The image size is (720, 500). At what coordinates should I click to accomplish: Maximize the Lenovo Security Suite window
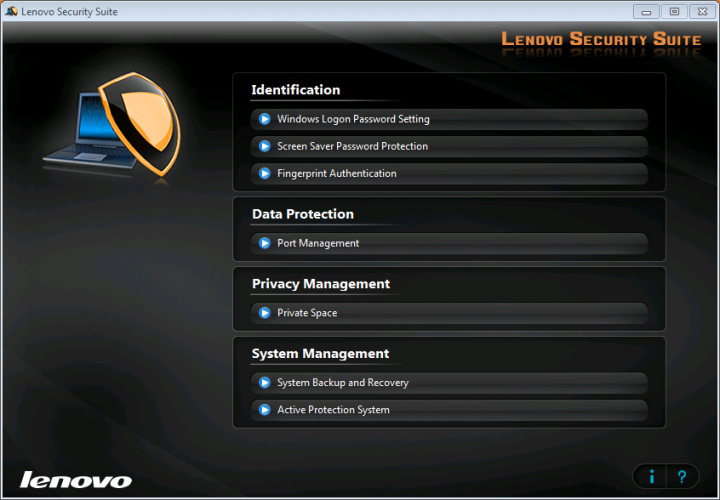click(x=674, y=12)
